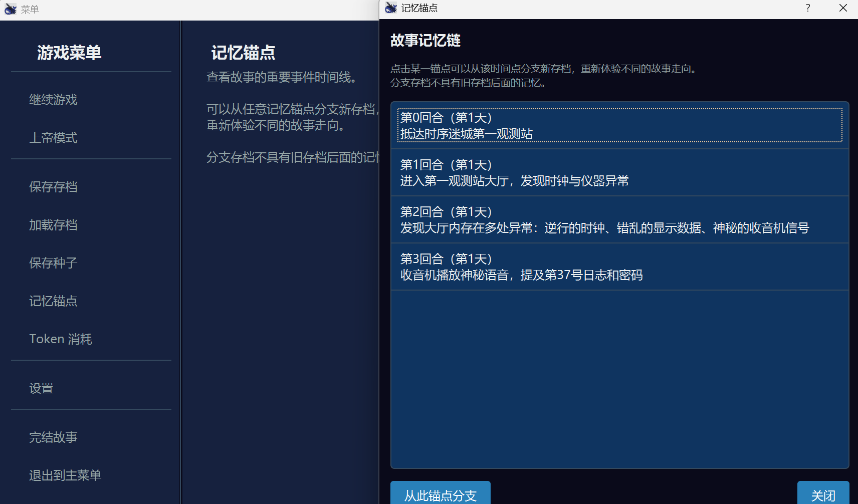
Task: Click the 从此锚点分支 button
Action: coord(441,494)
